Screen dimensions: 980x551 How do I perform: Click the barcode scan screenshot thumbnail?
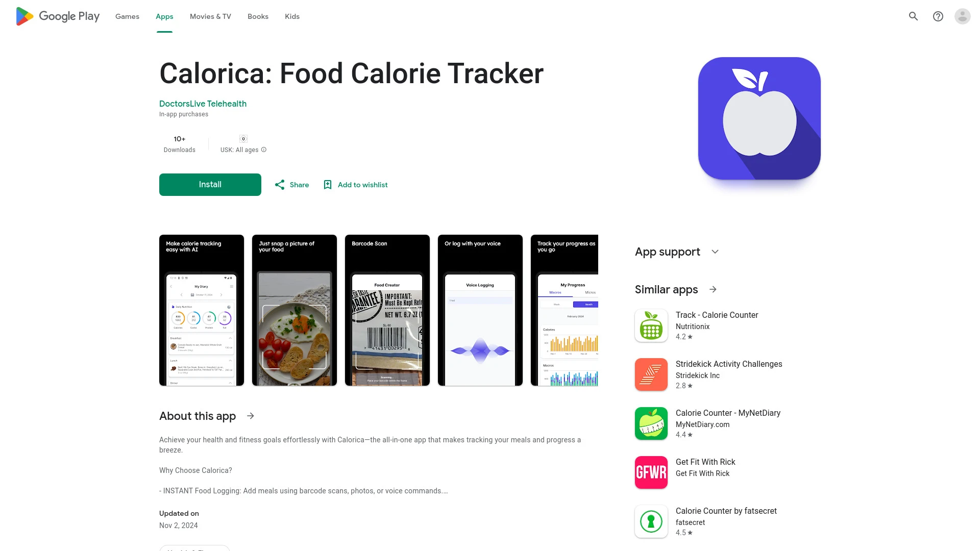tap(387, 310)
